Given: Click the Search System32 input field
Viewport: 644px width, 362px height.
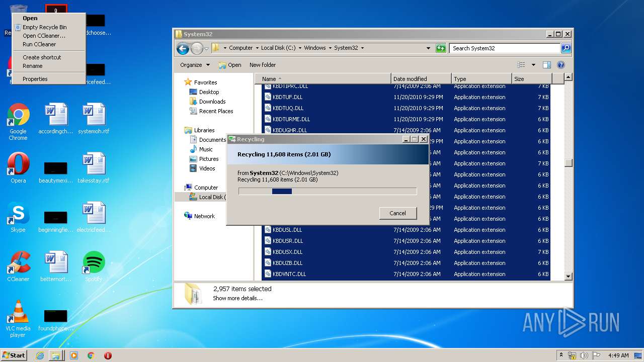Looking at the screenshot, I should [x=505, y=48].
